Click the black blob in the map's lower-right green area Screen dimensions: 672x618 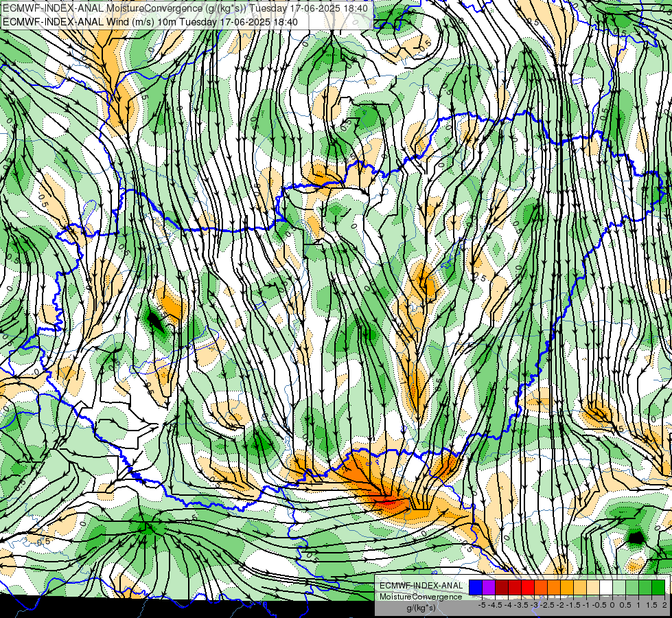[636, 538]
